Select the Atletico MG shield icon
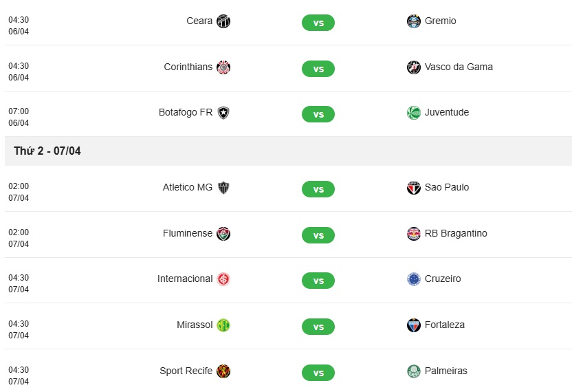572x392 pixels. 223,188
